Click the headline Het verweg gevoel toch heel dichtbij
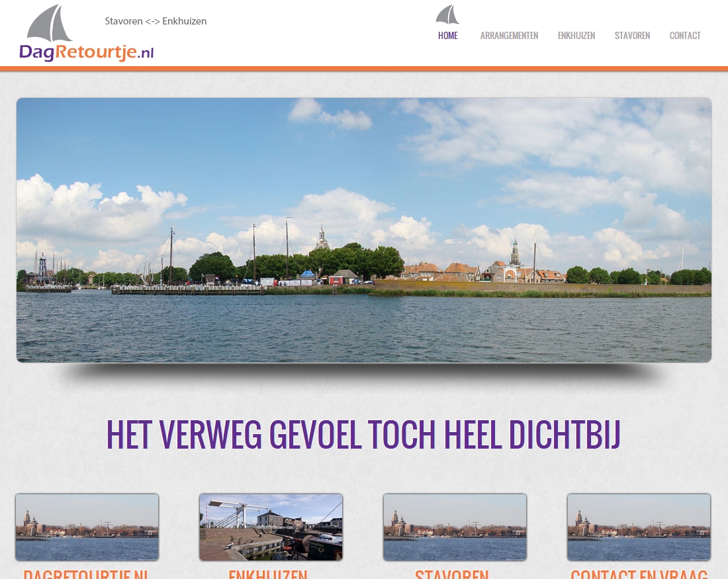 tap(363, 435)
